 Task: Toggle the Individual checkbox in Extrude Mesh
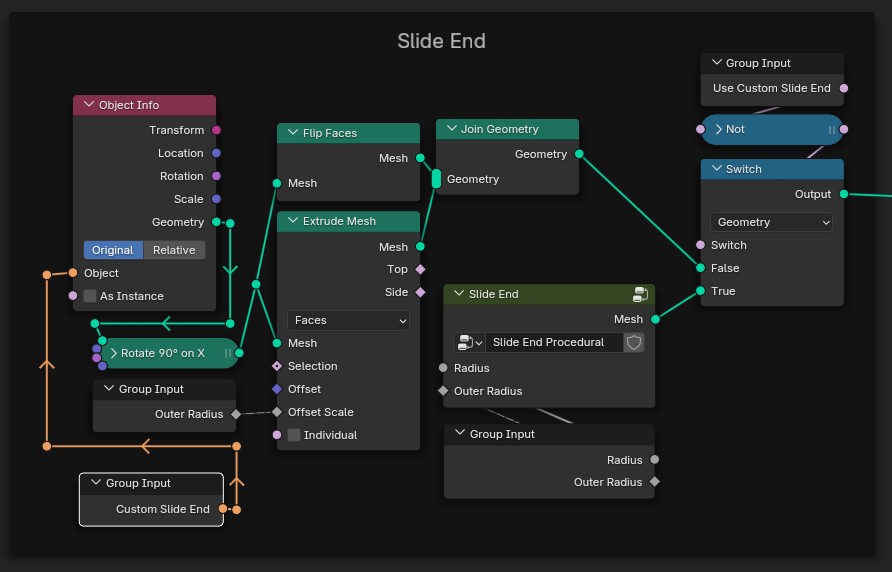294,435
